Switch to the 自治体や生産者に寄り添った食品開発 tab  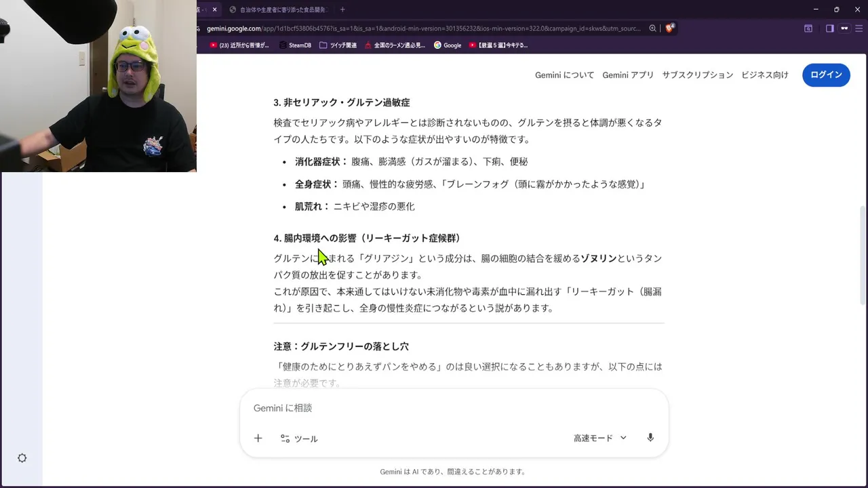278,9
